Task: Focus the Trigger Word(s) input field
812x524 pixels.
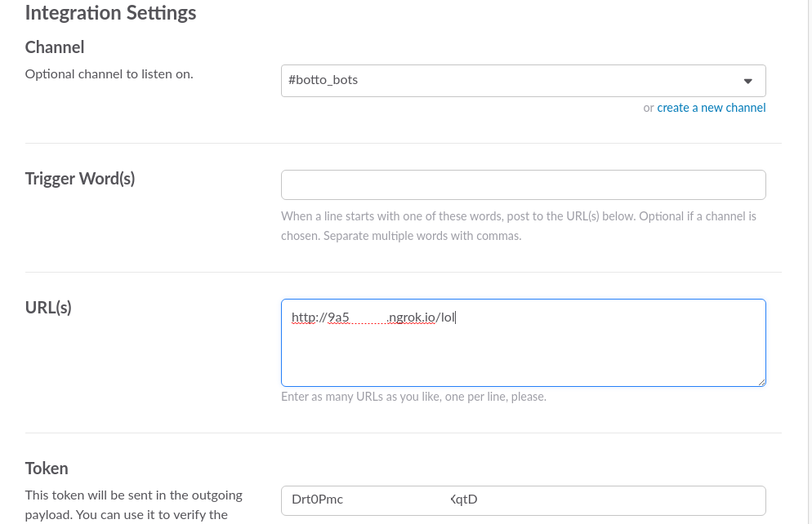Action: tap(523, 185)
